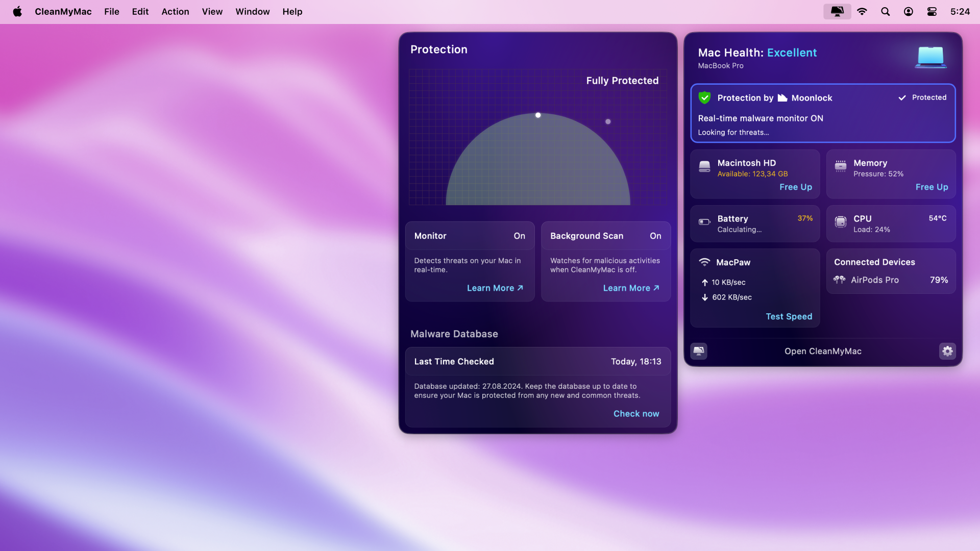Click the Protection by Moonlock card
980x551 pixels.
tap(823, 113)
